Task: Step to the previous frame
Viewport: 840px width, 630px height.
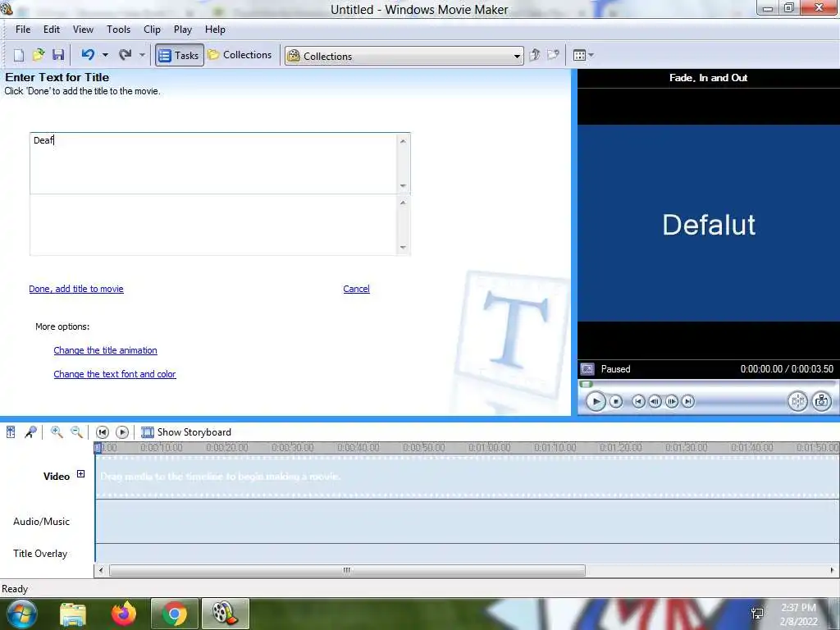Action: (x=655, y=401)
